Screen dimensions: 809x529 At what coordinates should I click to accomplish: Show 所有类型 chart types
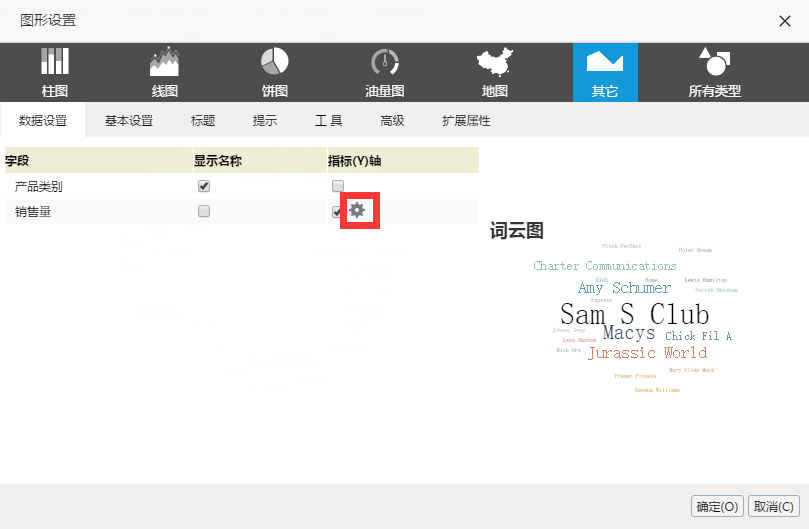715,72
